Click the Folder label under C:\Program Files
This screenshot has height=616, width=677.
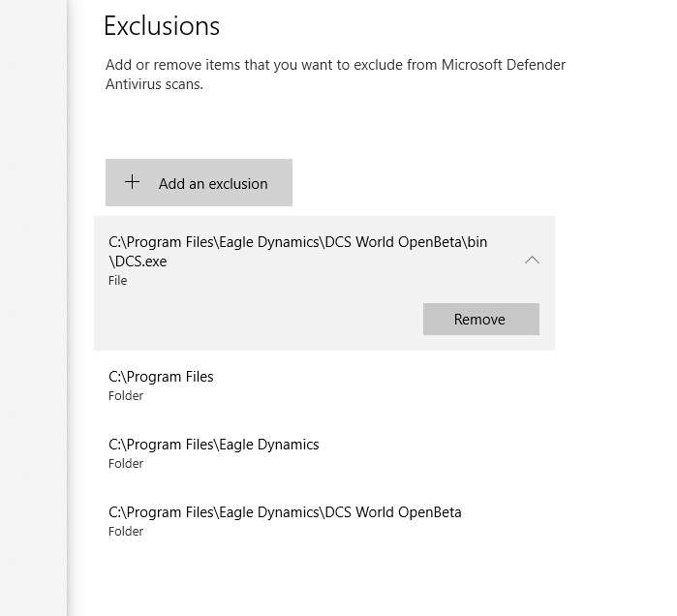126,396
